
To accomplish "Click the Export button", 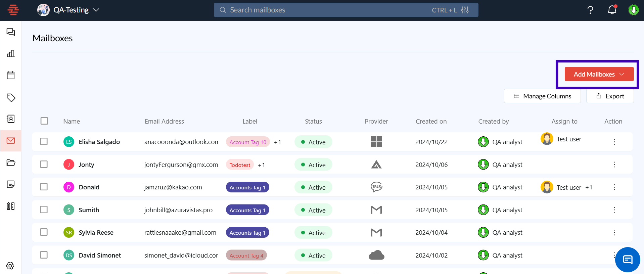I will (x=610, y=96).
